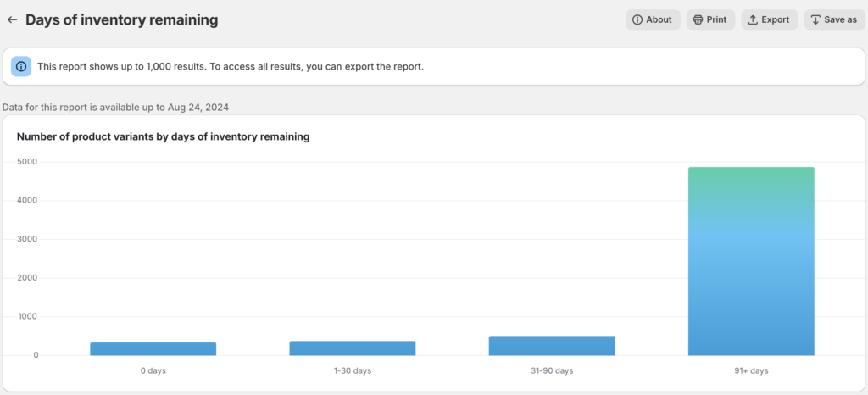Click the "This report shows up to 1,000 results" notice
Screen dimensions: 868x395
coord(231,67)
